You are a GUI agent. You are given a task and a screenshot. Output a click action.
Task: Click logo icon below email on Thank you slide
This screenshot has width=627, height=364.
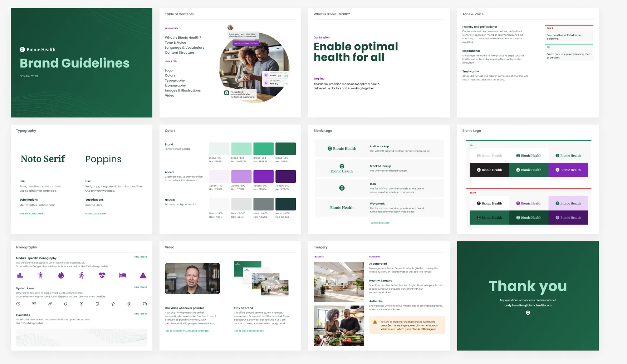click(528, 313)
